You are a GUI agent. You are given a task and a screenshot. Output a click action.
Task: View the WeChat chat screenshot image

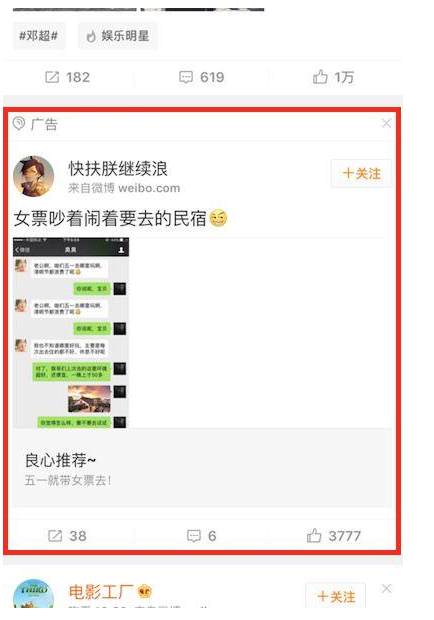[x=71, y=333]
